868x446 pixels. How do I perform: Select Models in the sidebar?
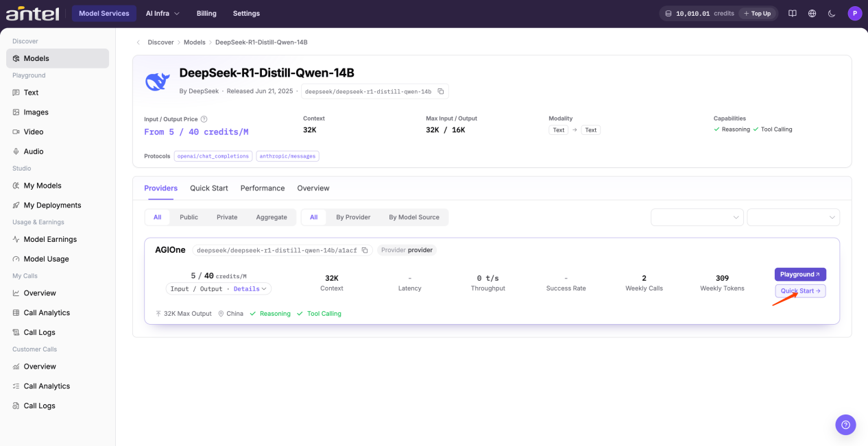[58, 58]
